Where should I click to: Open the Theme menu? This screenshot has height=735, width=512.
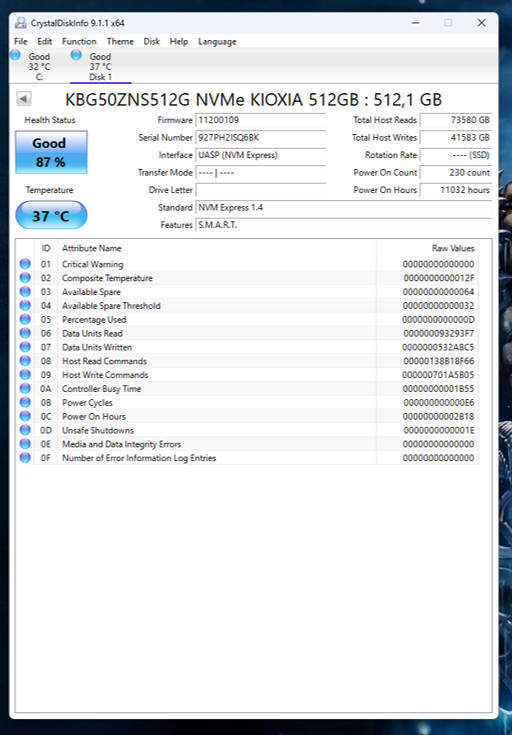coord(120,41)
